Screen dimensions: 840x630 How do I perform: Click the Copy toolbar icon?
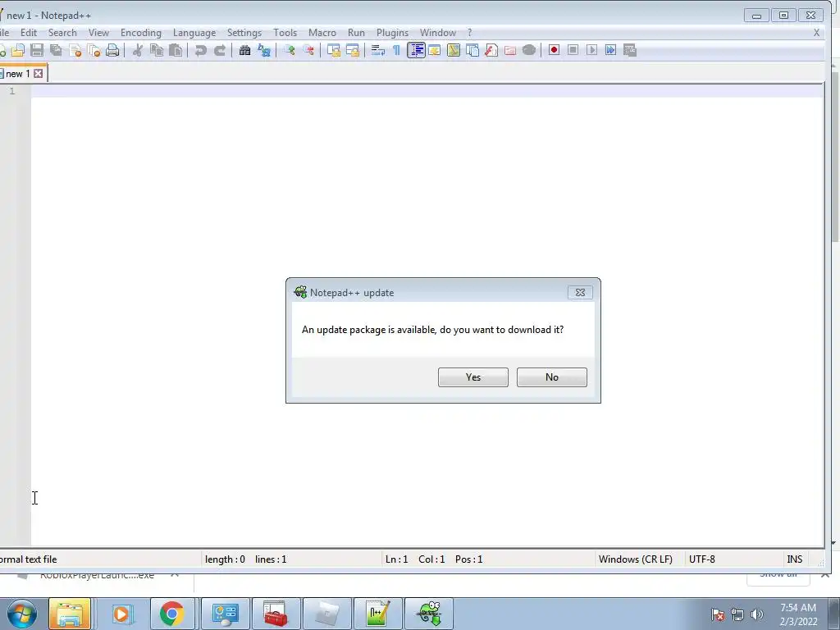point(157,50)
